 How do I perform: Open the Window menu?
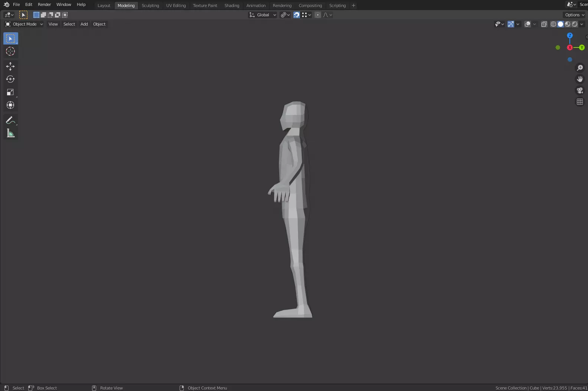[64, 4]
